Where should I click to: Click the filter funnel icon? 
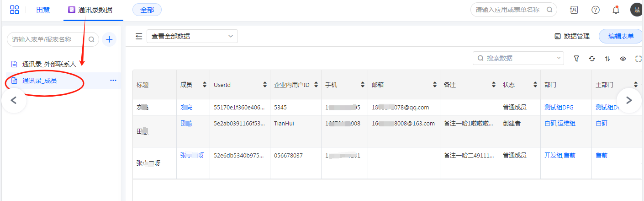(x=576, y=59)
